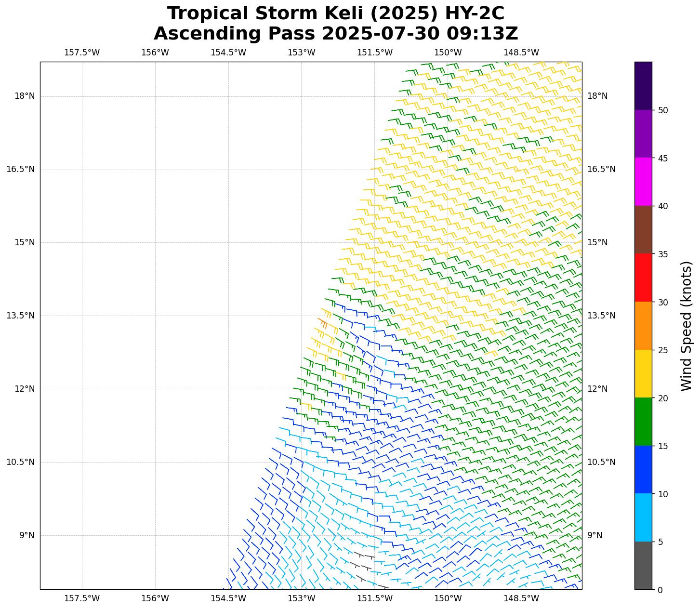Click the magenta 40–45 knots colorbar segment
The image size is (700, 609).
[x=643, y=182]
